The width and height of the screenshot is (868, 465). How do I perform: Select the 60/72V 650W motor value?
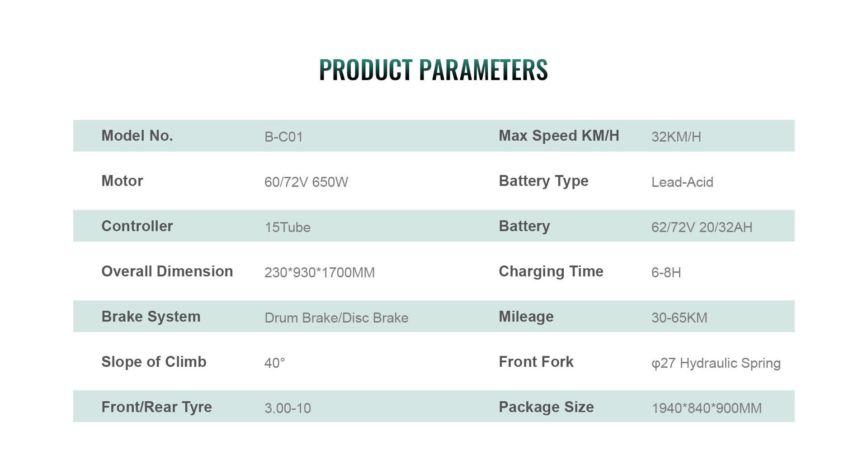(306, 182)
